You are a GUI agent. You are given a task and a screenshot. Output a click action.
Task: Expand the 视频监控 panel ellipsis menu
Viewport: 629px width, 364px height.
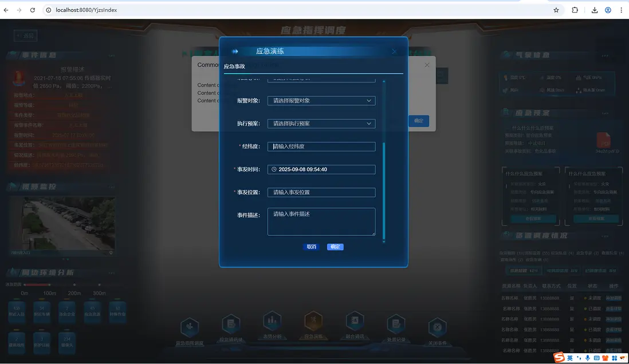[x=112, y=187]
